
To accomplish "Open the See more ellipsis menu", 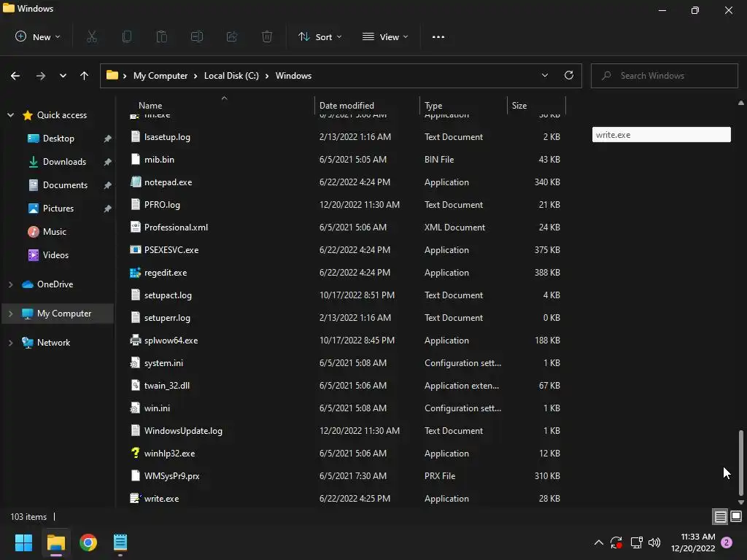I will 438,36.
